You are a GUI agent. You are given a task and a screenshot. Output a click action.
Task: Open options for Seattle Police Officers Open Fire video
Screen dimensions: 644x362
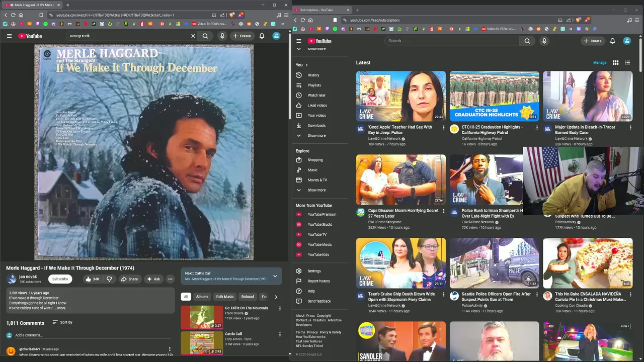click(537, 295)
